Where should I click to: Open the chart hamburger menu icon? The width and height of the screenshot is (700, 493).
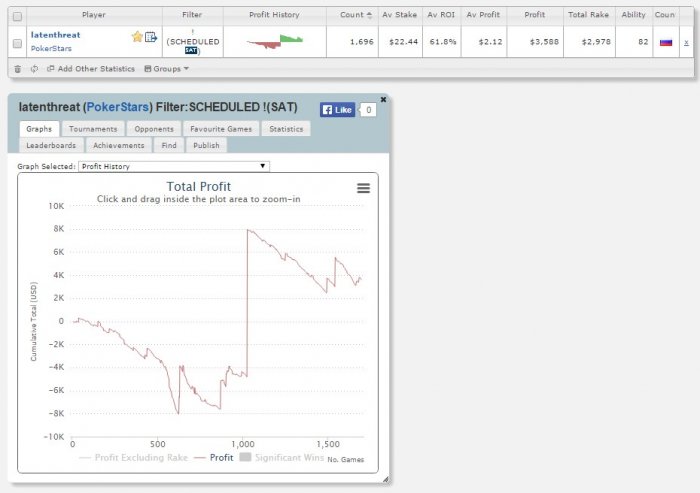tap(363, 188)
